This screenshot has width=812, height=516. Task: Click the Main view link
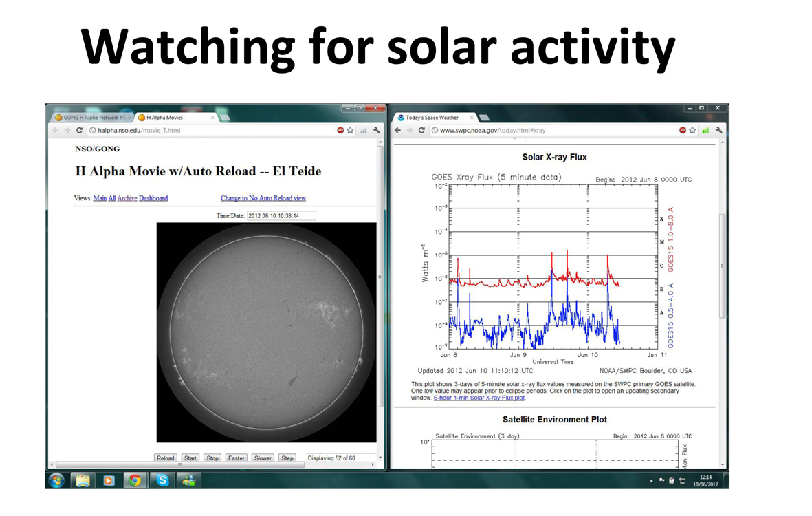coord(100,198)
